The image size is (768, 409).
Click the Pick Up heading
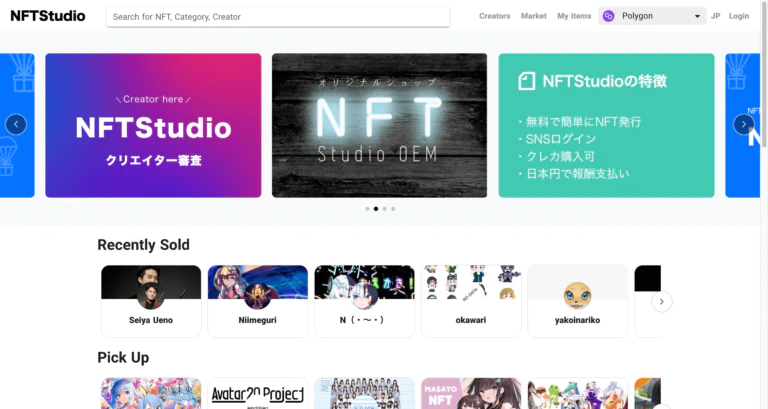(x=123, y=358)
